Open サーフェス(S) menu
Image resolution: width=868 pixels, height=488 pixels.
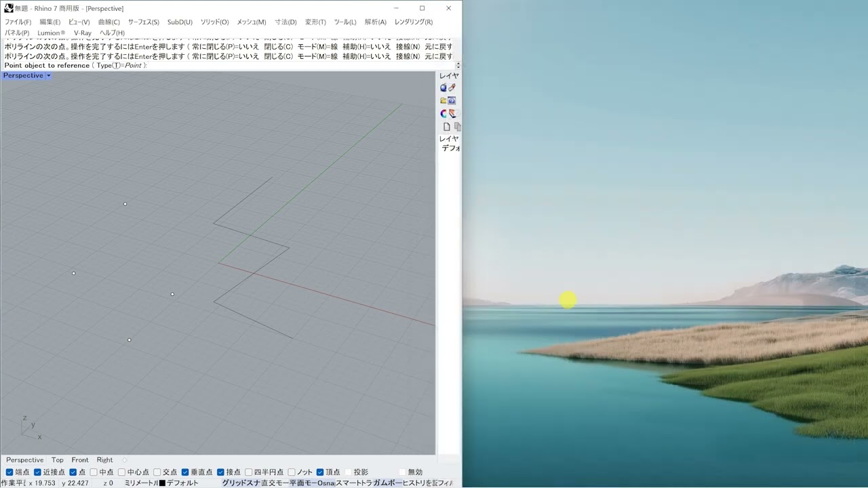[x=143, y=22]
